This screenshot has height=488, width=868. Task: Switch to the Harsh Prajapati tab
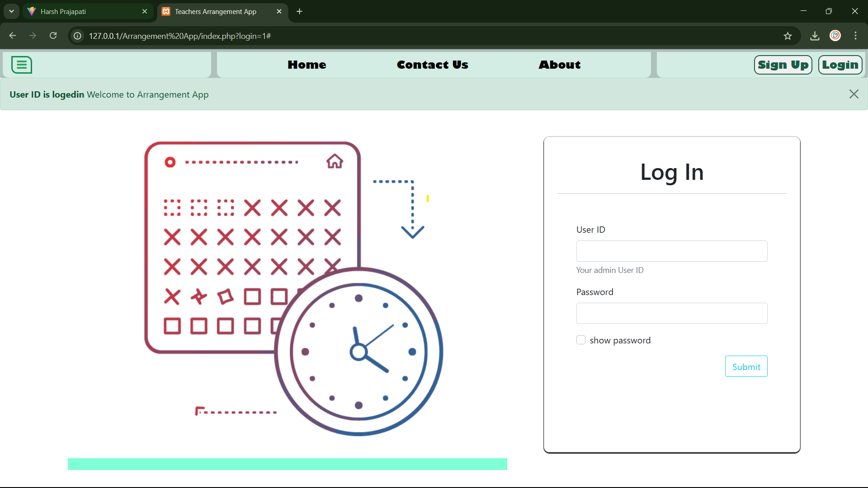click(x=86, y=11)
